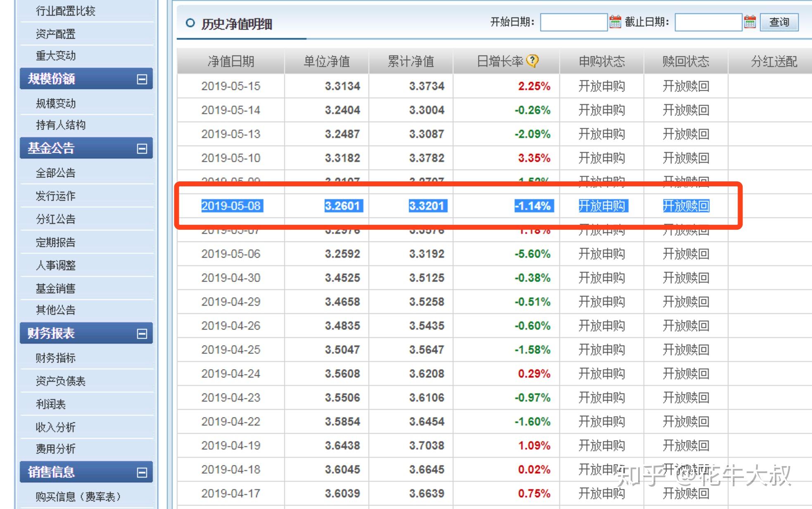Click growth rate -5.60%
812x509 pixels.
point(532,254)
